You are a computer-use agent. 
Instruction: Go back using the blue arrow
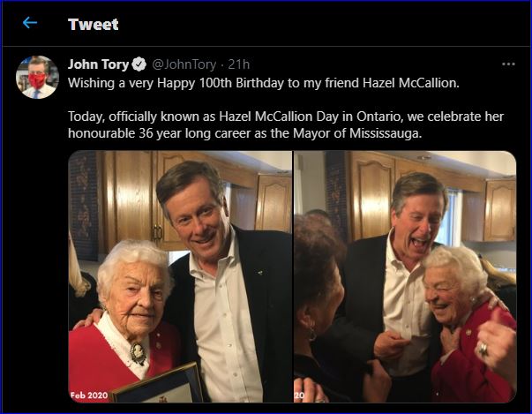[30, 23]
